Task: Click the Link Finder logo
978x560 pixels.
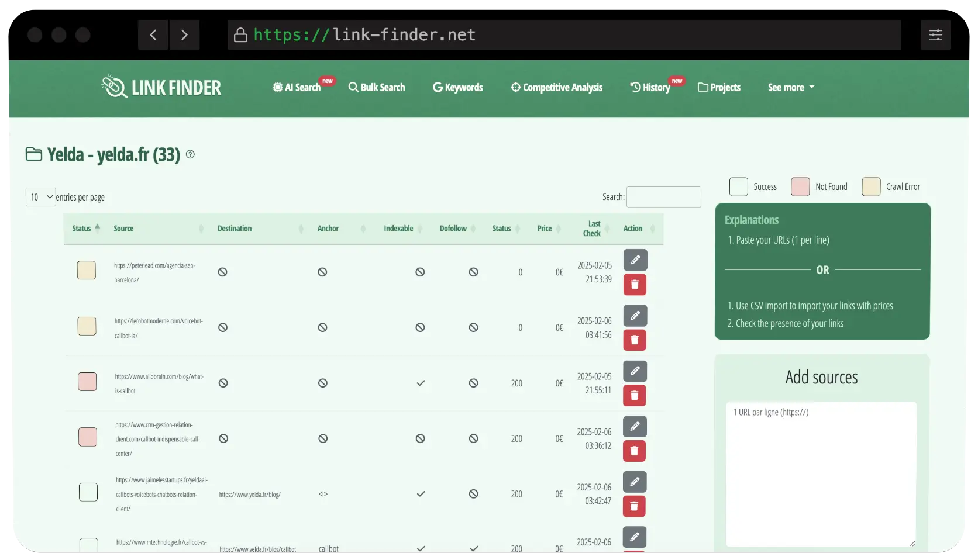Action: [x=161, y=87]
